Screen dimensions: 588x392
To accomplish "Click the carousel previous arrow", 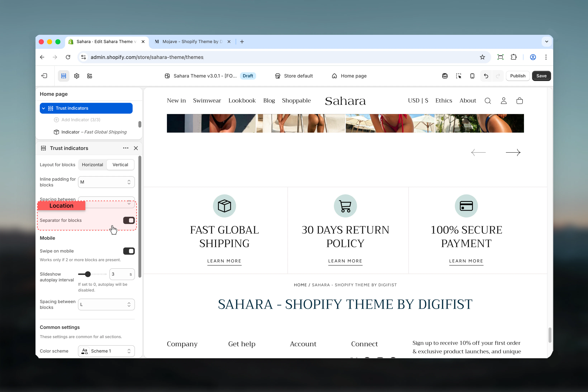I will (x=478, y=152).
